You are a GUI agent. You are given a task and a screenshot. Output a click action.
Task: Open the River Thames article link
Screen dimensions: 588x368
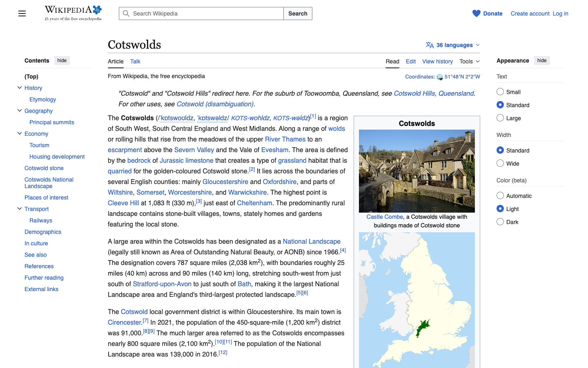[x=285, y=139]
